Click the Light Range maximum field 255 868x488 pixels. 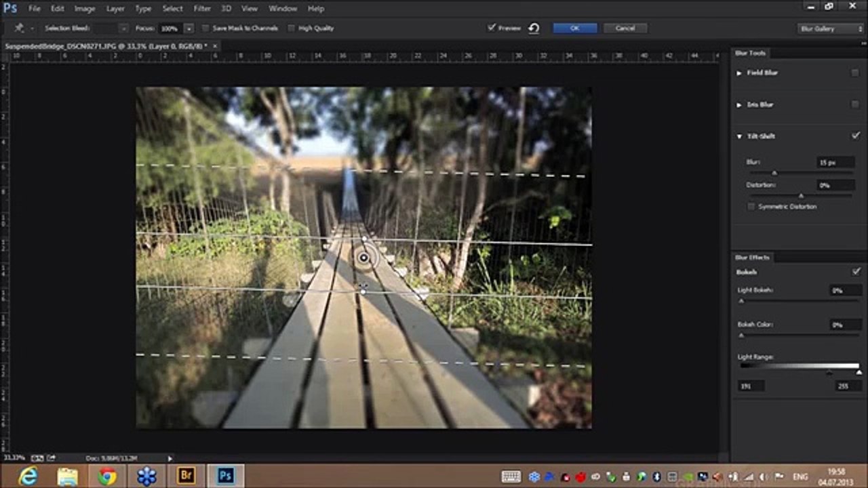point(847,386)
